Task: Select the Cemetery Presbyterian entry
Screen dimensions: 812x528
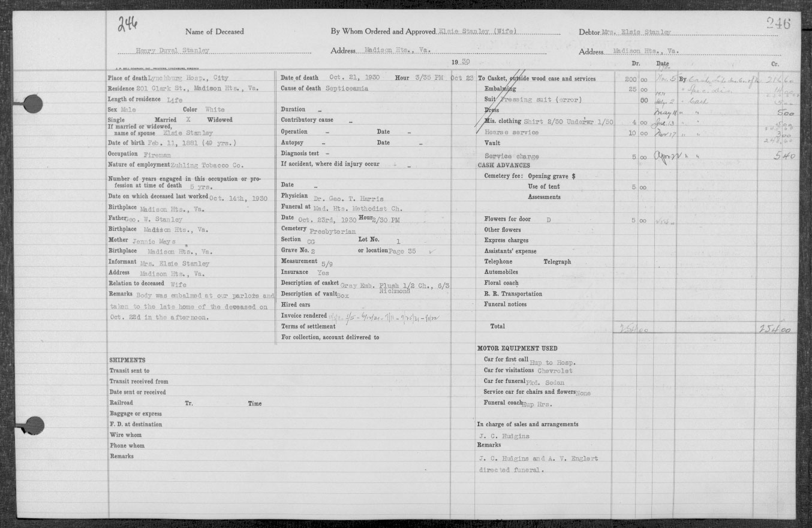Action: point(318,230)
